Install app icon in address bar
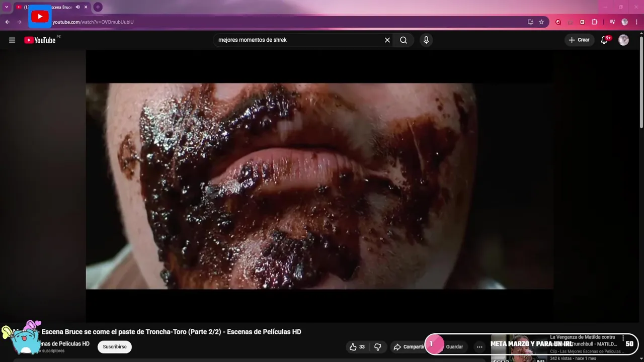This screenshot has width=644, height=362. [x=530, y=22]
